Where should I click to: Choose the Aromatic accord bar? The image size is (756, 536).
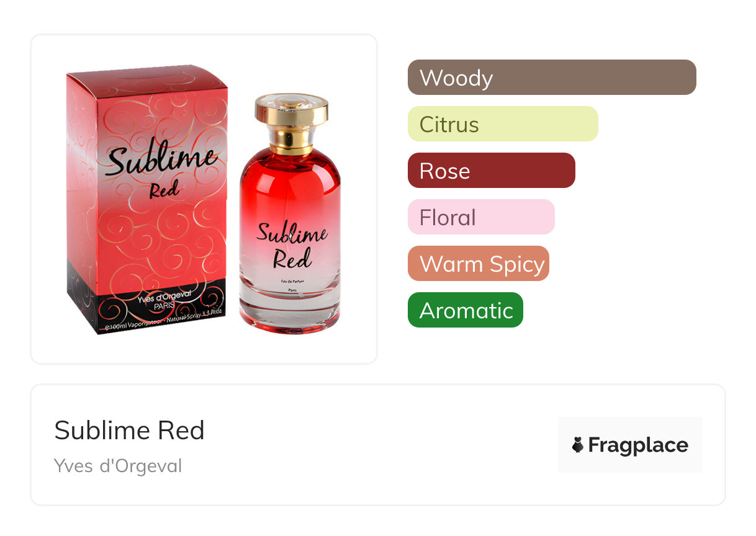pos(466,310)
